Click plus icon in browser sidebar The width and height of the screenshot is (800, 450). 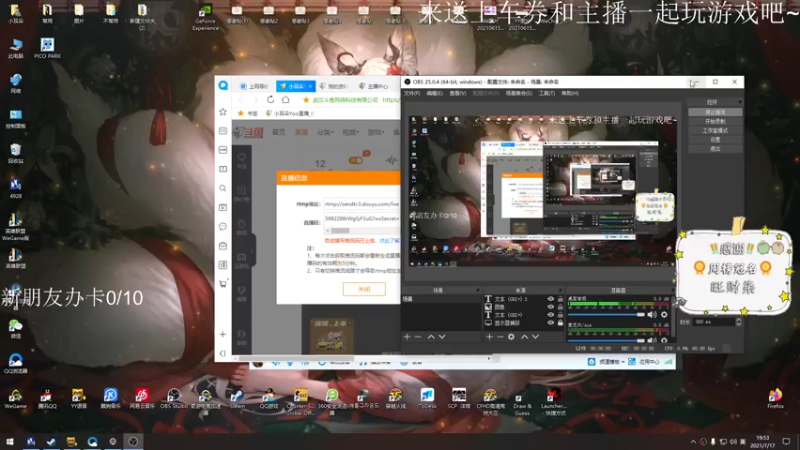coord(223,334)
